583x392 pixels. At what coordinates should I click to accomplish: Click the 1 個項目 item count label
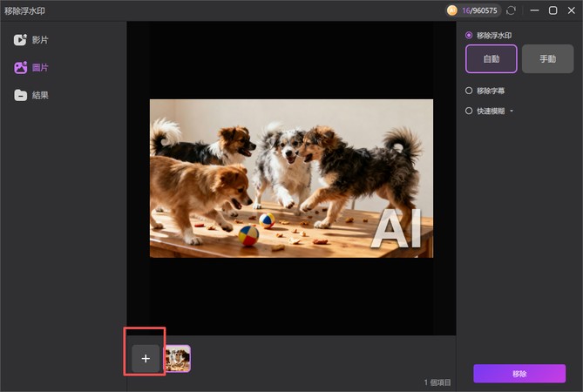tap(438, 382)
